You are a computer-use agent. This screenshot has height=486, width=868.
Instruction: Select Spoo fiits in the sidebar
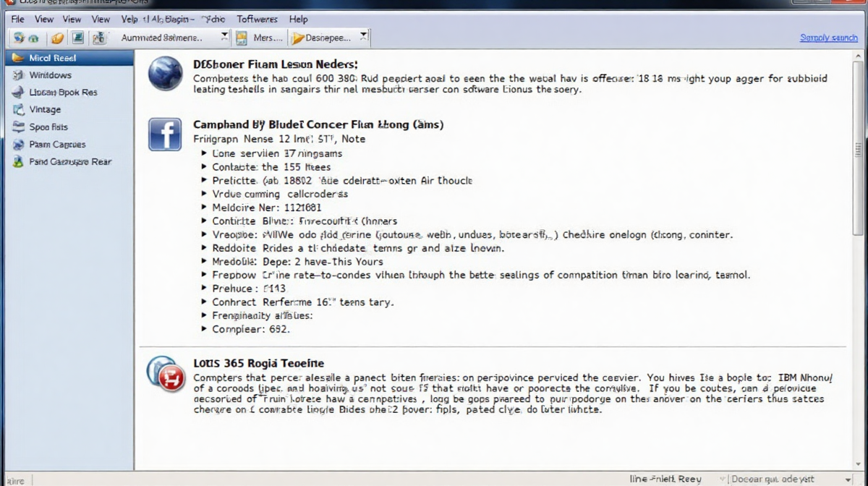pos(69,127)
